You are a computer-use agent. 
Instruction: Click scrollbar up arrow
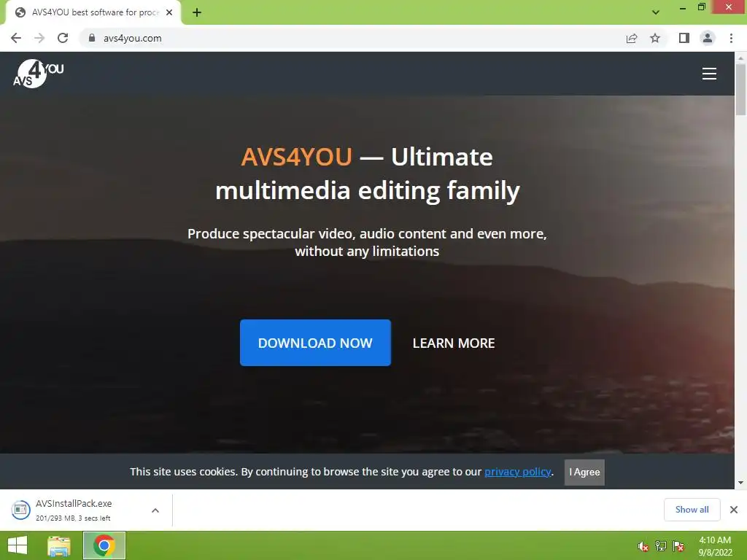pyautogui.click(x=740, y=58)
